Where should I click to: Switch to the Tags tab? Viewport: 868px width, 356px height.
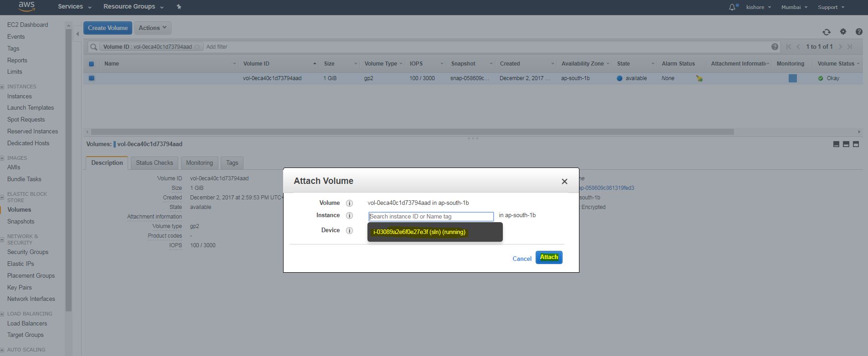point(232,163)
